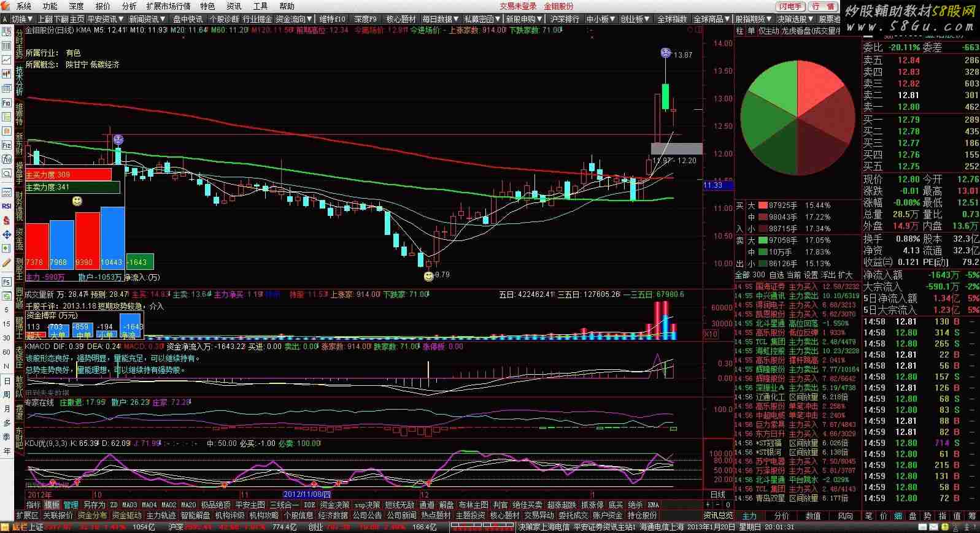Expand the 新闻资讯 dropdown
Image resolution: width=980 pixels, height=533 pixels.
click(x=148, y=19)
